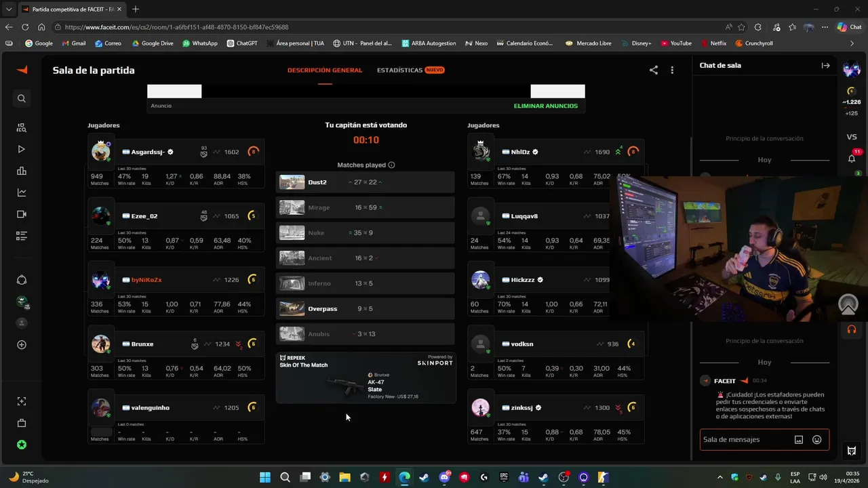Collapse the Chat de sala panel arrow
868x488 pixels.
(825, 66)
